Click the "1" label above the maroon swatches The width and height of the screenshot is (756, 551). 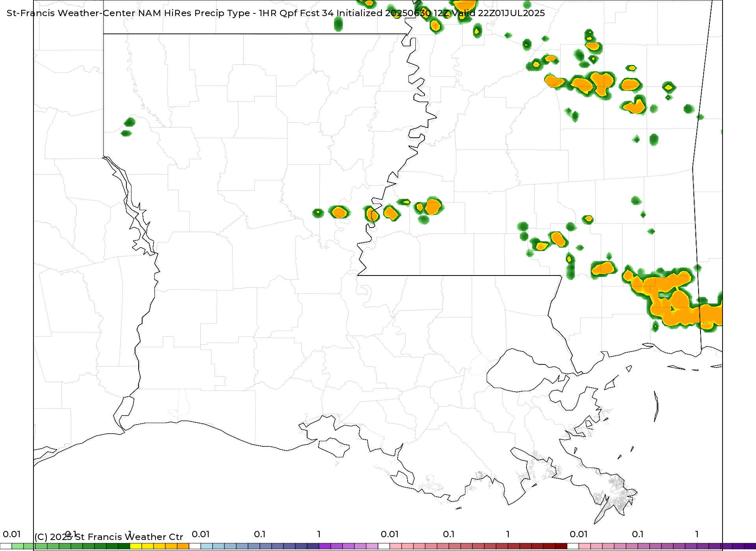pyautogui.click(x=508, y=534)
